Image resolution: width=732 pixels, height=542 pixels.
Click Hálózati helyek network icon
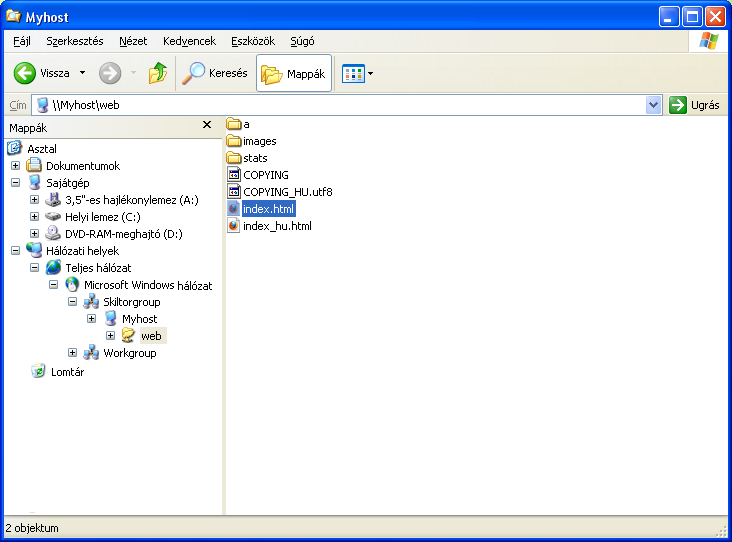click(x=34, y=250)
